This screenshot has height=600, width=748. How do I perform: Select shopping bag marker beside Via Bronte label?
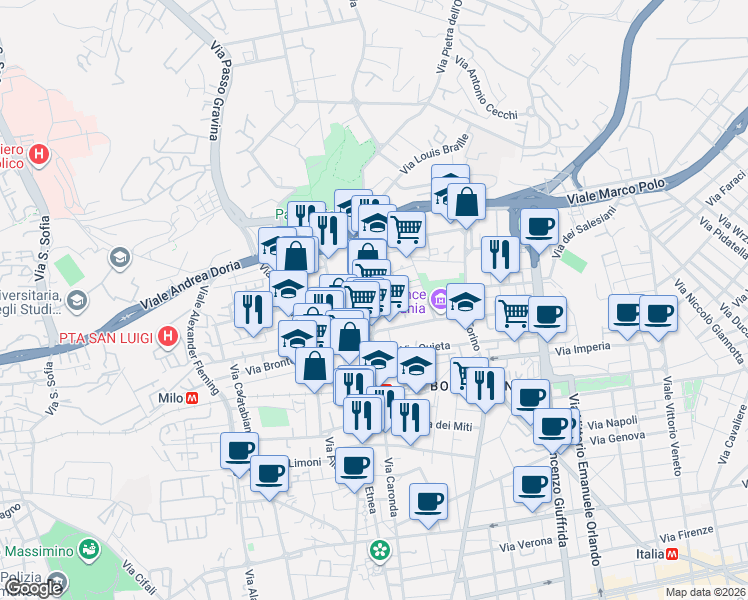pyautogui.click(x=314, y=367)
